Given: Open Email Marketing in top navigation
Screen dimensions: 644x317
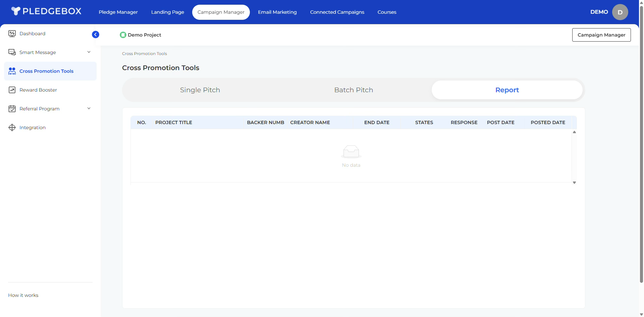Looking at the screenshot, I should (x=277, y=12).
